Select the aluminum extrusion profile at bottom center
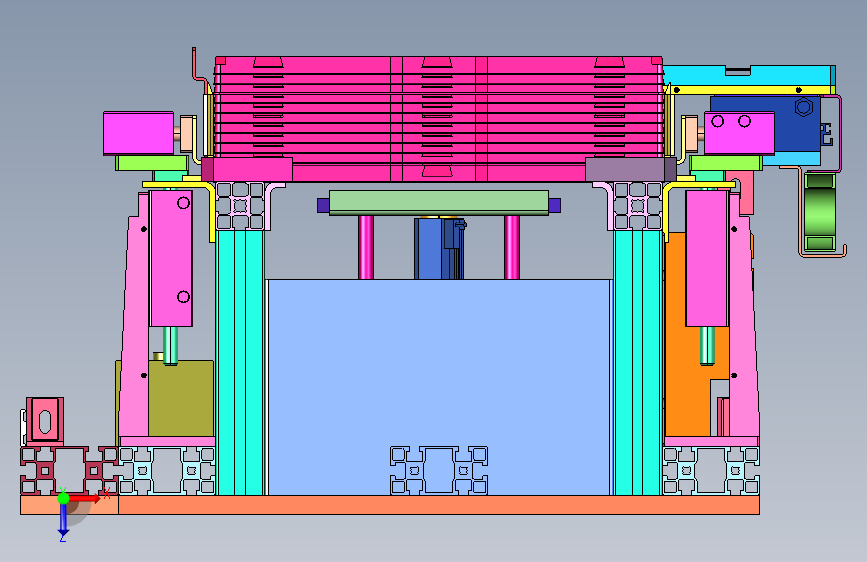867x562 pixels. pyautogui.click(x=438, y=470)
